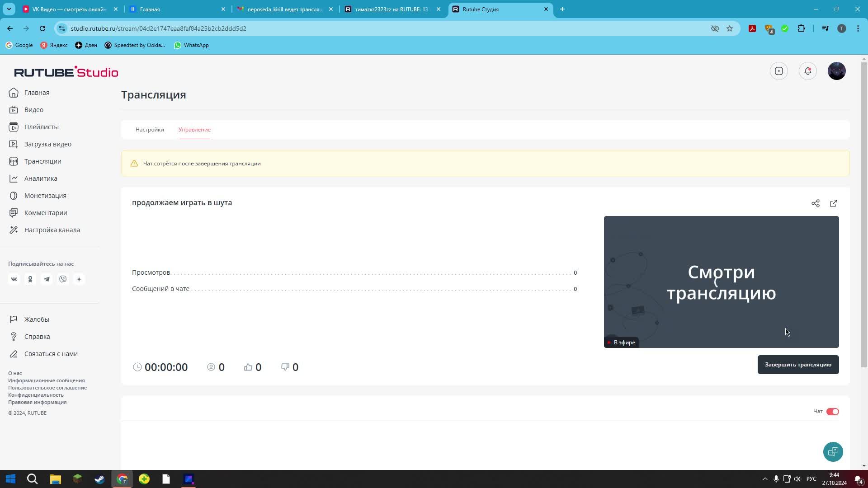The width and height of the screenshot is (868, 488).
Task: Open the notifications bell
Action: (x=807, y=71)
